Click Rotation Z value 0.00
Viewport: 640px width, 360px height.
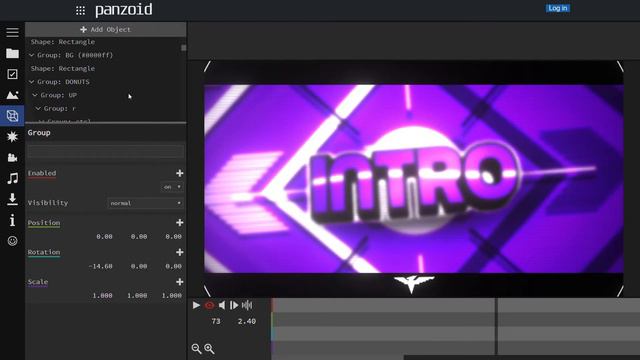[x=173, y=266]
